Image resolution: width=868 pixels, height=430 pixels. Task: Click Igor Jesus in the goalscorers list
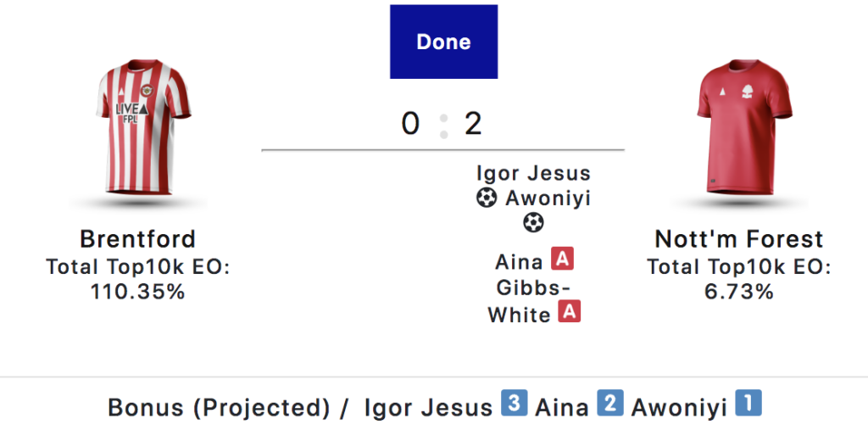pos(533,173)
